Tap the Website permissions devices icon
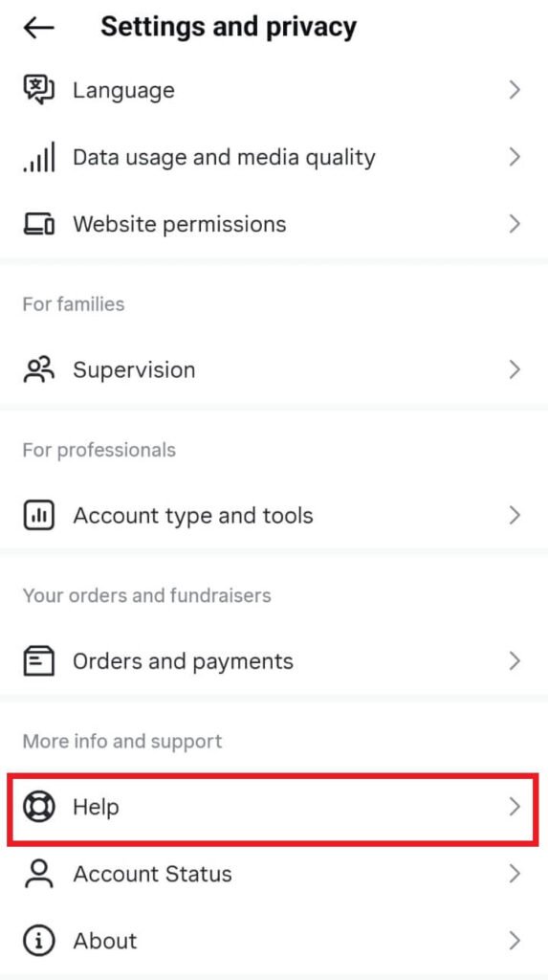The height and width of the screenshot is (980, 548). point(39,224)
